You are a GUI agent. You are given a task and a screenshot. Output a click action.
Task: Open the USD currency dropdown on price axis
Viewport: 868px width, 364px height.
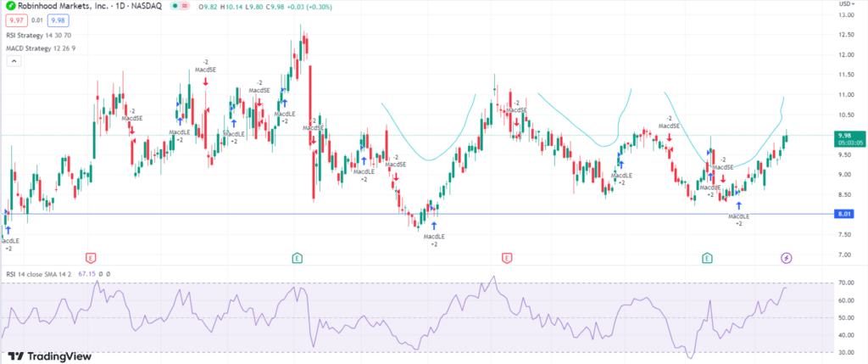coord(847,4)
